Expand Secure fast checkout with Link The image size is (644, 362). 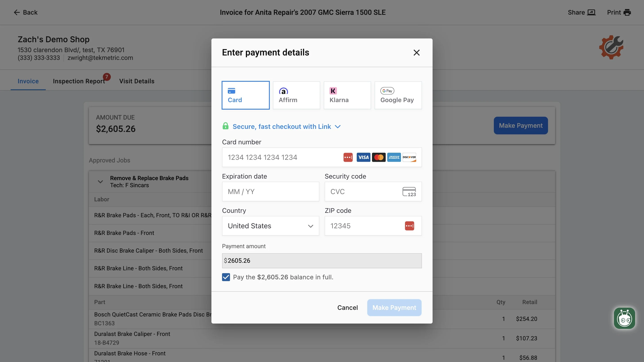coord(282,127)
